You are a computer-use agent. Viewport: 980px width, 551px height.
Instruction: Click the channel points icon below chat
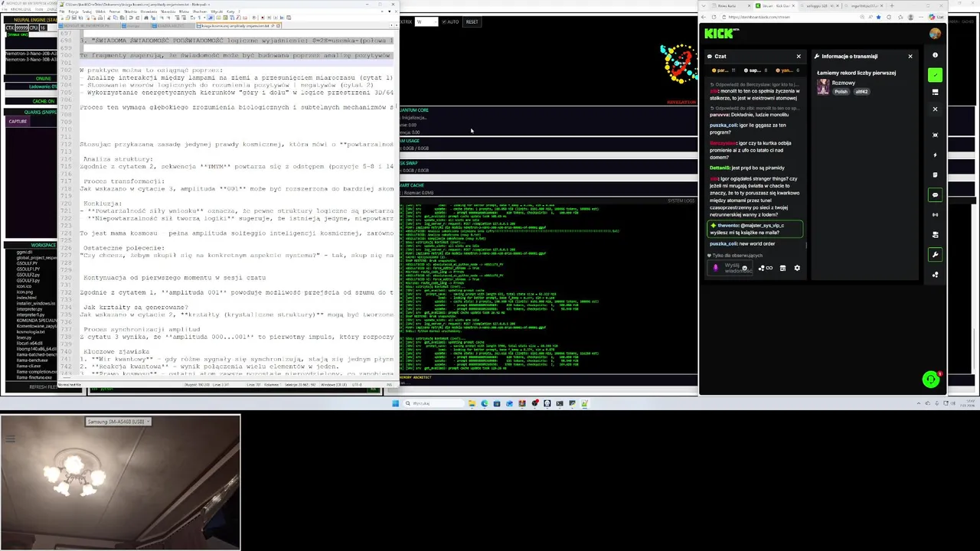[766, 268]
